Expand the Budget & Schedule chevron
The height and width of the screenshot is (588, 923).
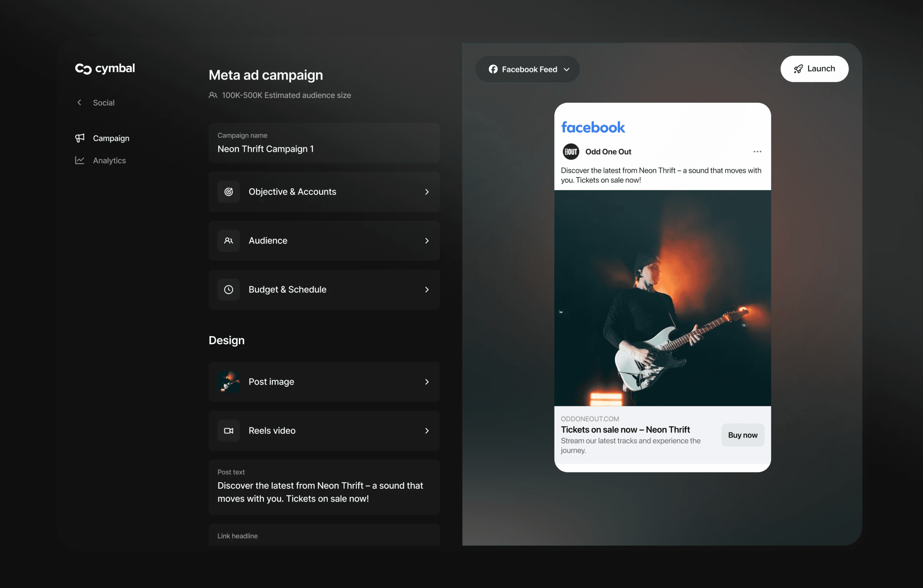pos(427,290)
